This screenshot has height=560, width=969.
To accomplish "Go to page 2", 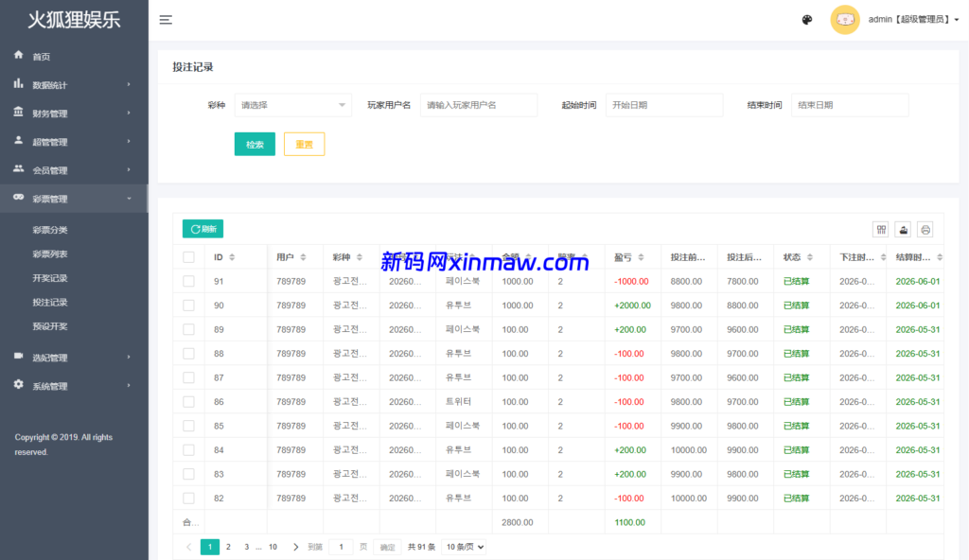I will tap(228, 547).
